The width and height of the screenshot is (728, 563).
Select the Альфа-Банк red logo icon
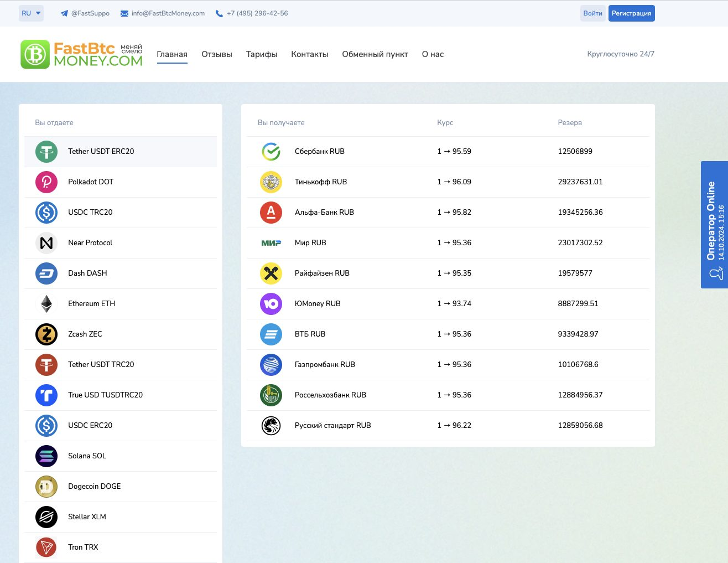(x=271, y=213)
